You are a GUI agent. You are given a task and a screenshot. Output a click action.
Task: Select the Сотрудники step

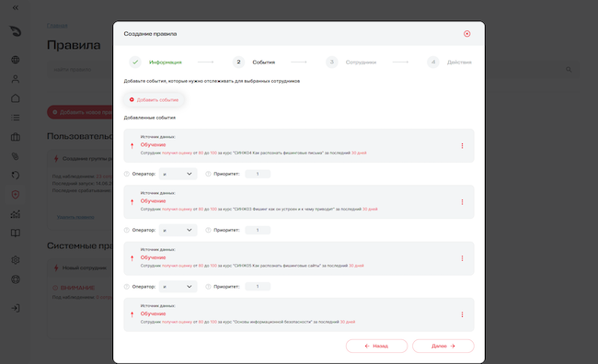[x=351, y=63]
